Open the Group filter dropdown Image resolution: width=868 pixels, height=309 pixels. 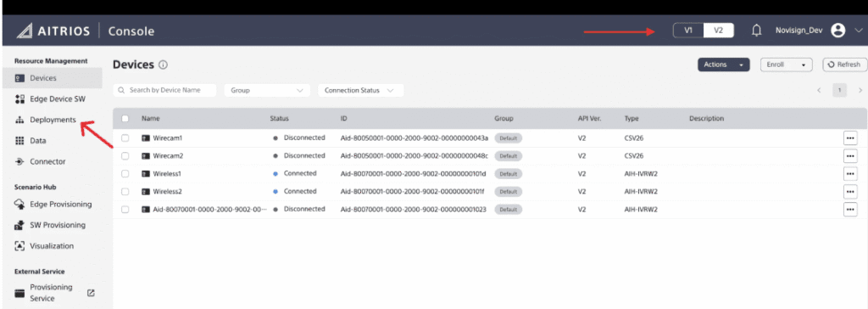point(267,91)
